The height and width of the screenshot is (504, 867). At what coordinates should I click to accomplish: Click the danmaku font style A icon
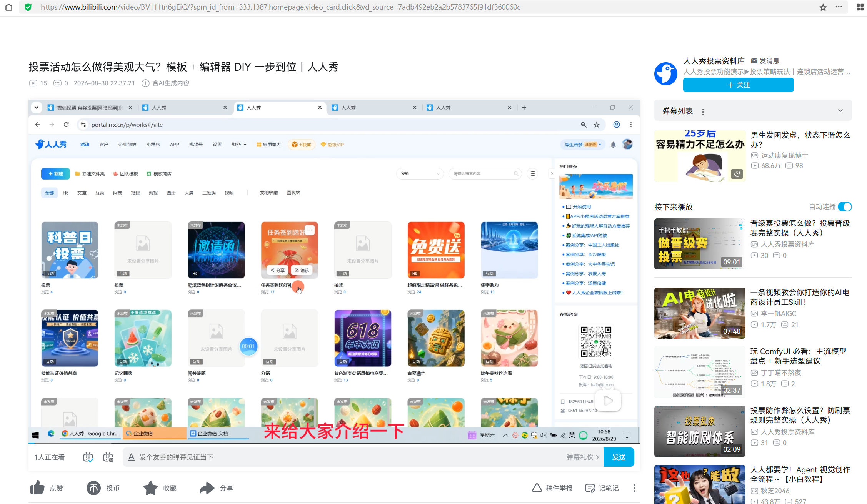click(x=131, y=457)
